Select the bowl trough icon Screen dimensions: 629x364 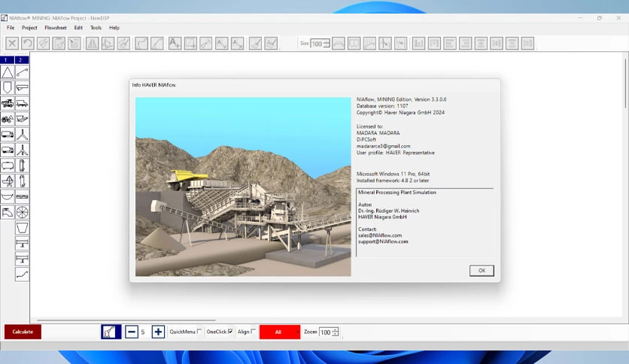(8, 196)
